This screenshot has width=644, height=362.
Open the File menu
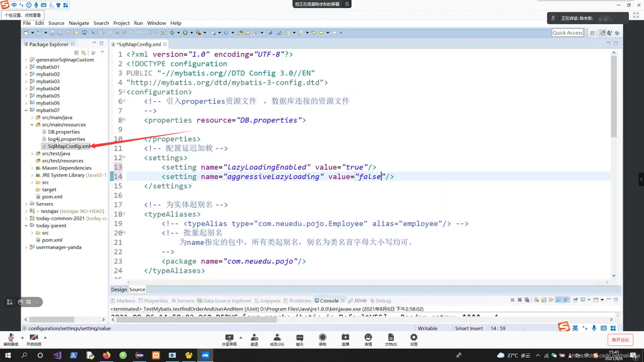pyautogui.click(x=27, y=23)
